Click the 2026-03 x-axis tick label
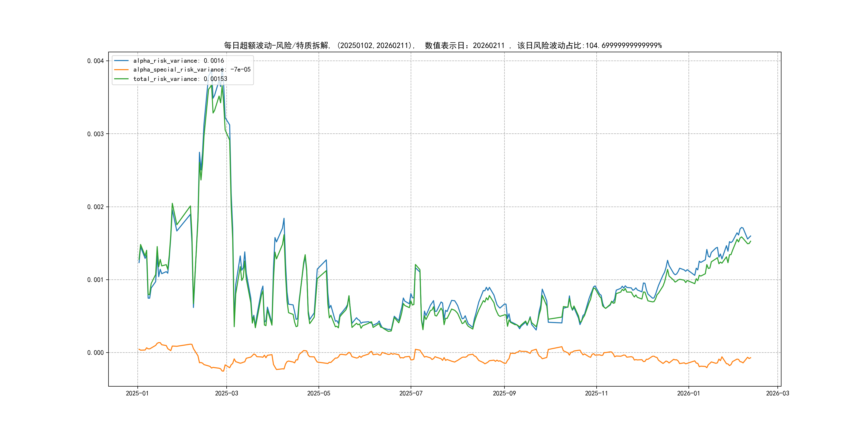Viewport: 868px width, 434px height. coord(777,393)
